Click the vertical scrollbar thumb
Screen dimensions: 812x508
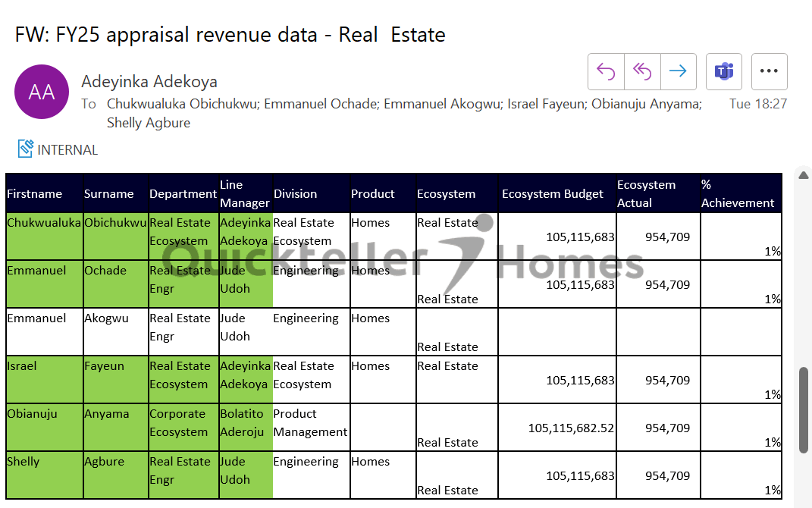tap(804, 409)
